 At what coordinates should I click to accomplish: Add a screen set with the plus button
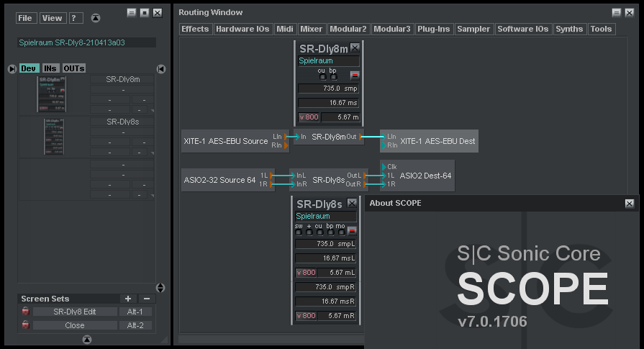click(128, 299)
